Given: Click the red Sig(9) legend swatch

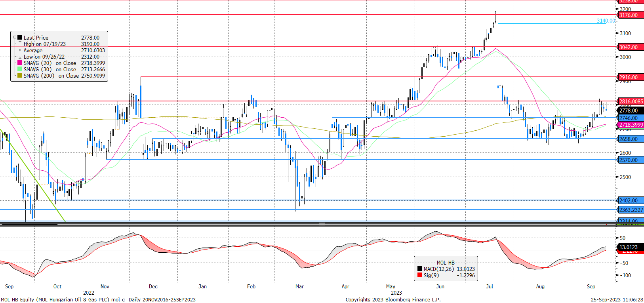Looking at the screenshot, I should tap(419, 275).
